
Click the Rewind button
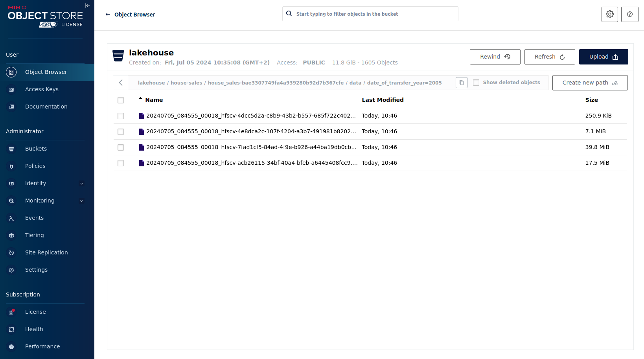pyautogui.click(x=495, y=57)
